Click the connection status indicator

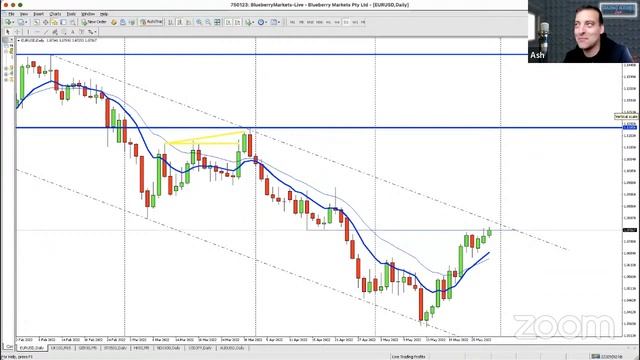click(x=607, y=356)
